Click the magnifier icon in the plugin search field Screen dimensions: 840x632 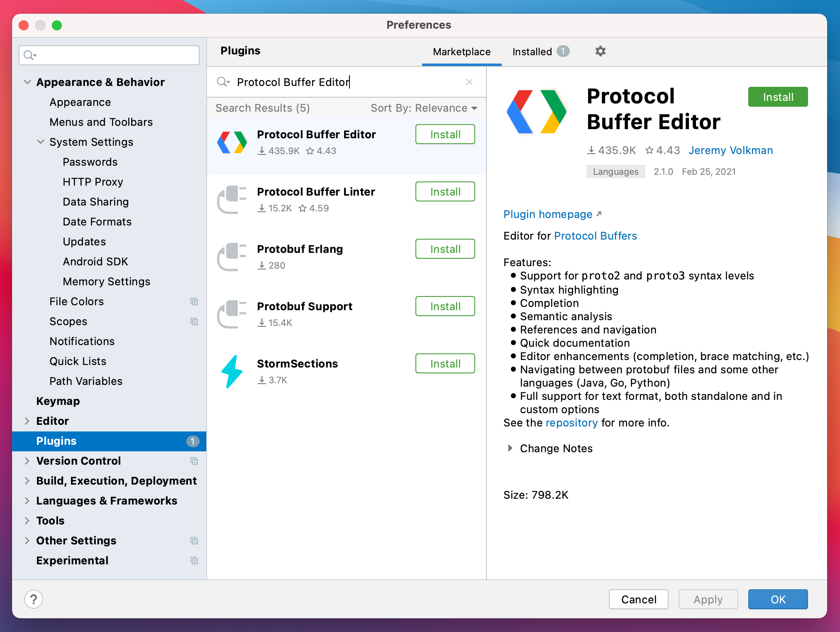pos(223,82)
